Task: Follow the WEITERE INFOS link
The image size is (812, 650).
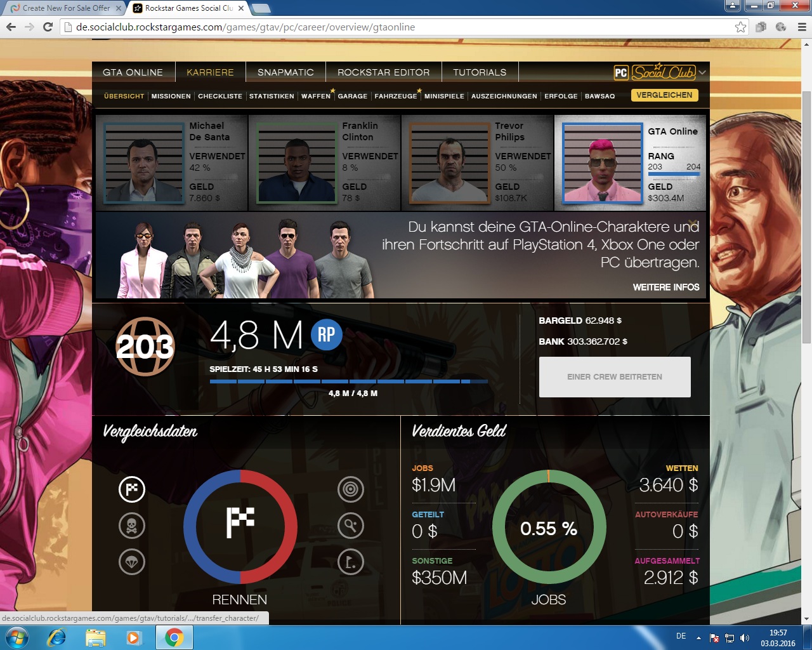Action: [666, 288]
